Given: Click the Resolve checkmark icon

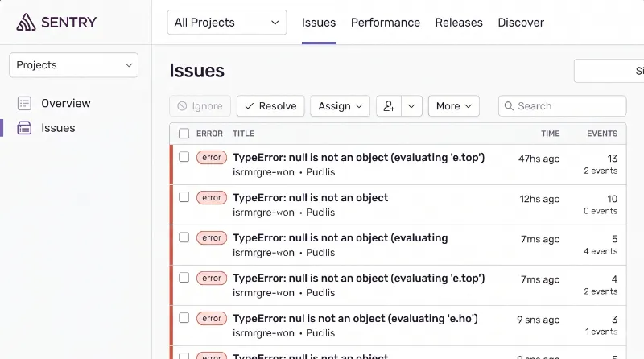Looking at the screenshot, I should click(249, 106).
